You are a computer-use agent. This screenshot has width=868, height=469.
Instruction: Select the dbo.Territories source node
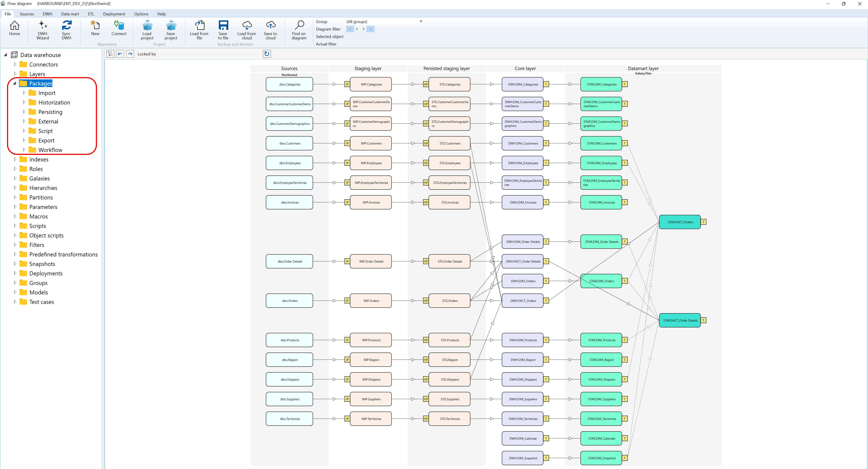(x=289, y=419)
